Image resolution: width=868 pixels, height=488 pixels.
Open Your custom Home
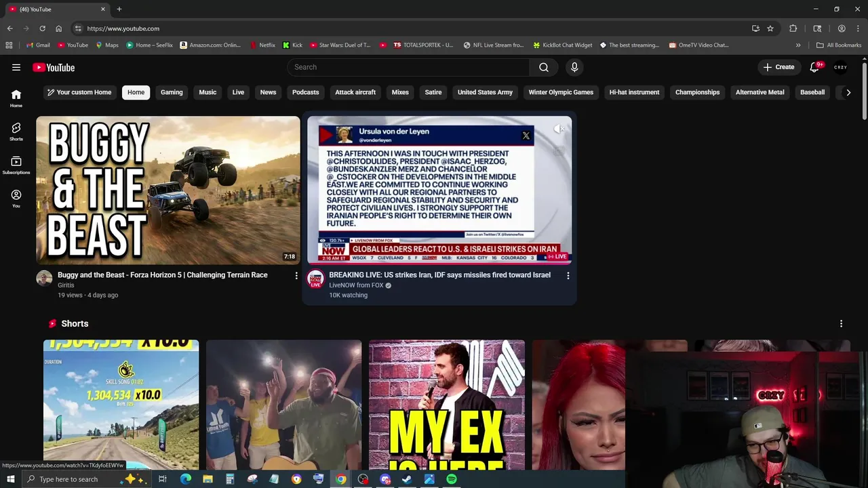click(79, 92)
